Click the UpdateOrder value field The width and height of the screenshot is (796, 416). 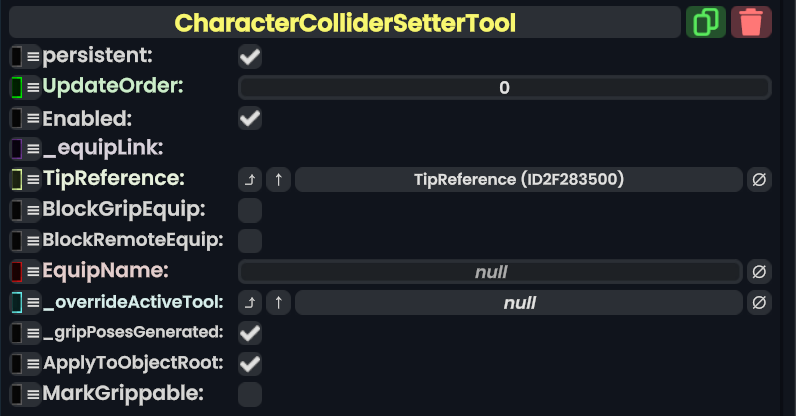[504, 88]
